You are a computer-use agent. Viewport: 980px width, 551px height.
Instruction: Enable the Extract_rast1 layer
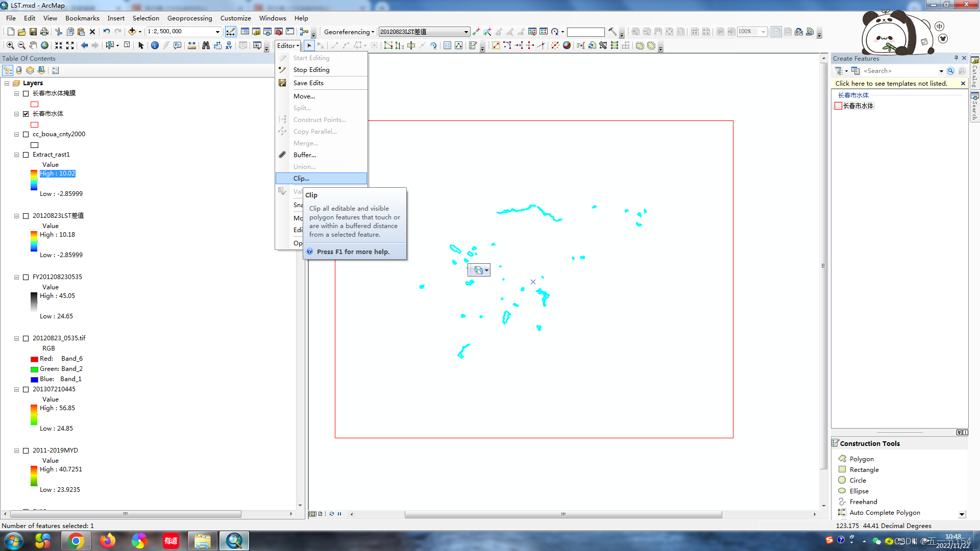point(26,155)
